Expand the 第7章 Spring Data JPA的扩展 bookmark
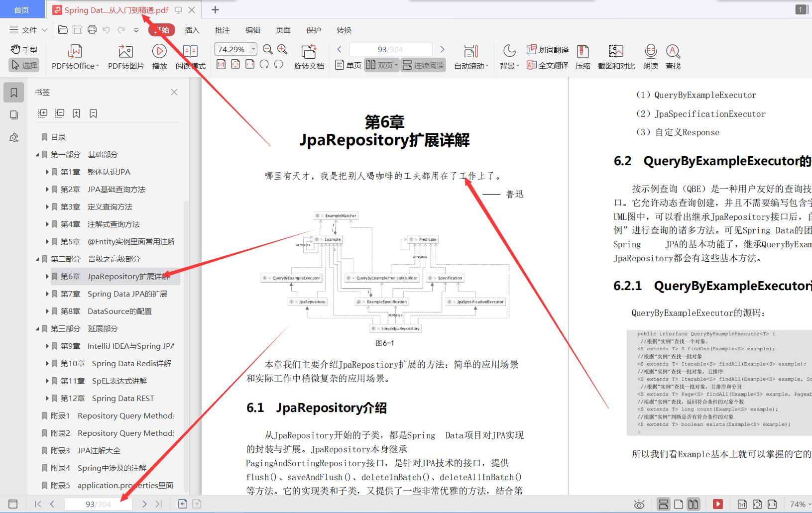Viewport: 812px width, 513px height. pos(47,294)
